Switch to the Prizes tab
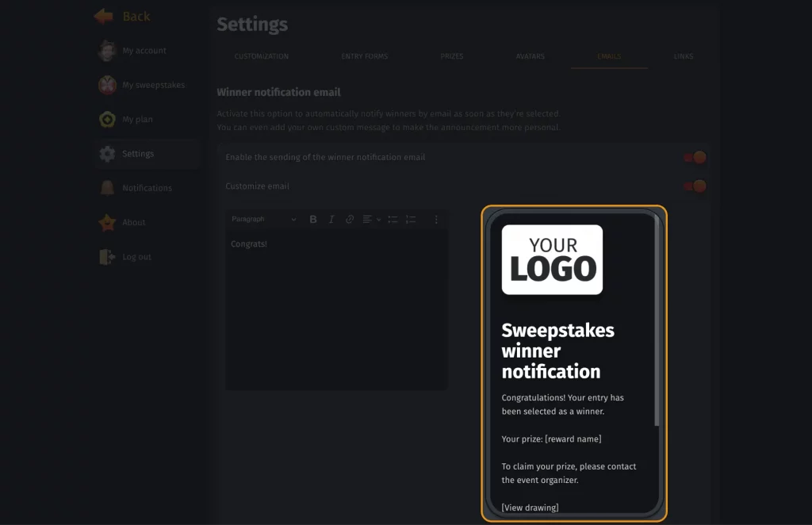Image resolution: width=812 pixels, height=525 pixels. pyautogui.click(x=452, y=57)
